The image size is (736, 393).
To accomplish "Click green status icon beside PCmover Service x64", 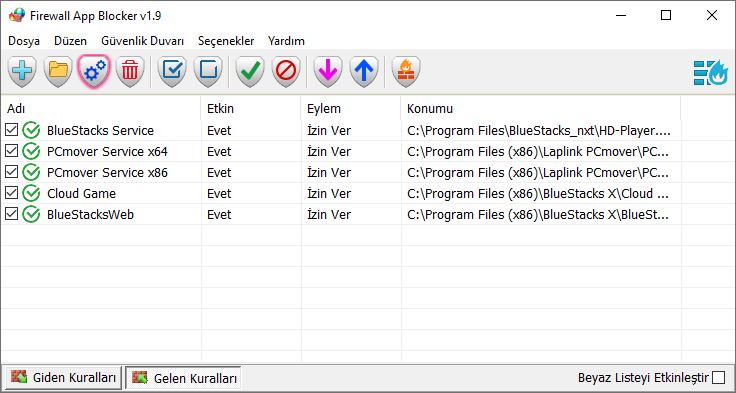I will (31, 151).
